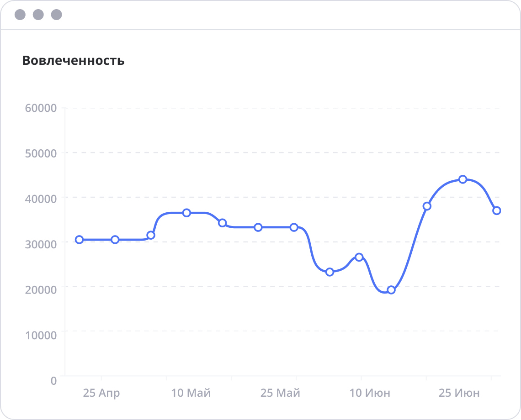Select the 25 Апр date label
Viewport: 521px width, 420px height.
tap(101, 393)
